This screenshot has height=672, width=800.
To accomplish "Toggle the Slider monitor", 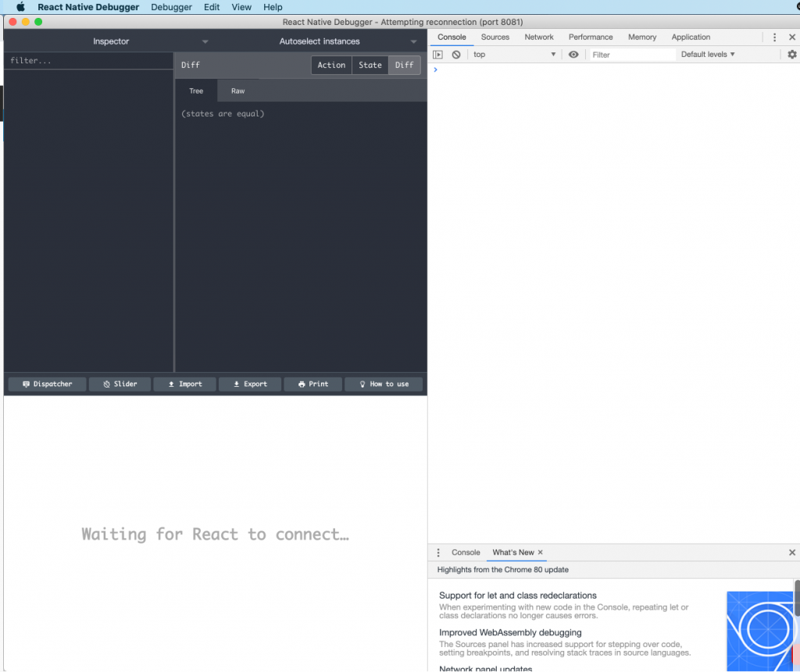I will (120, 384).
